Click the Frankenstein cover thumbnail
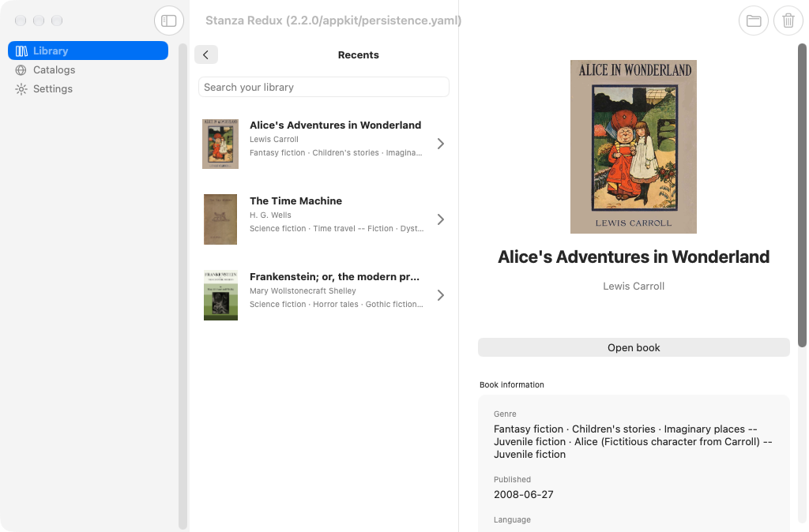This screenshot has height=532, width=809. (x=220, y=295)
